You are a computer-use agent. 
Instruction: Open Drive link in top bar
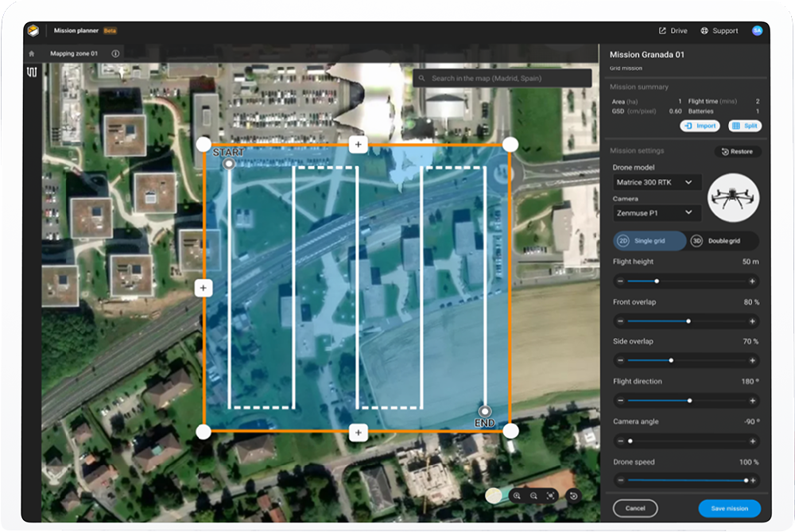673,31
